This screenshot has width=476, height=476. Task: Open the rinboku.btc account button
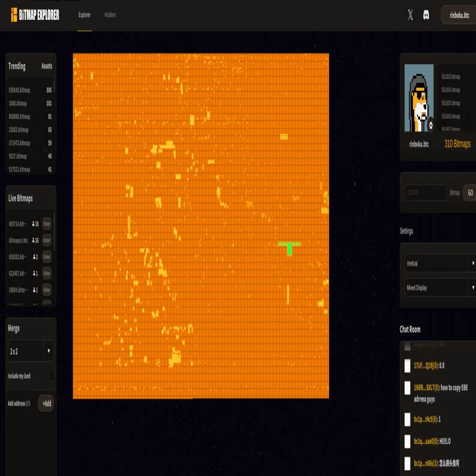click(459, 15)
